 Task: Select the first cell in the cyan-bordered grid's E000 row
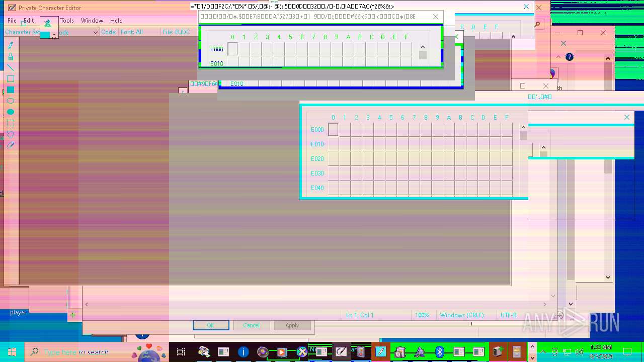pos(333,129)
